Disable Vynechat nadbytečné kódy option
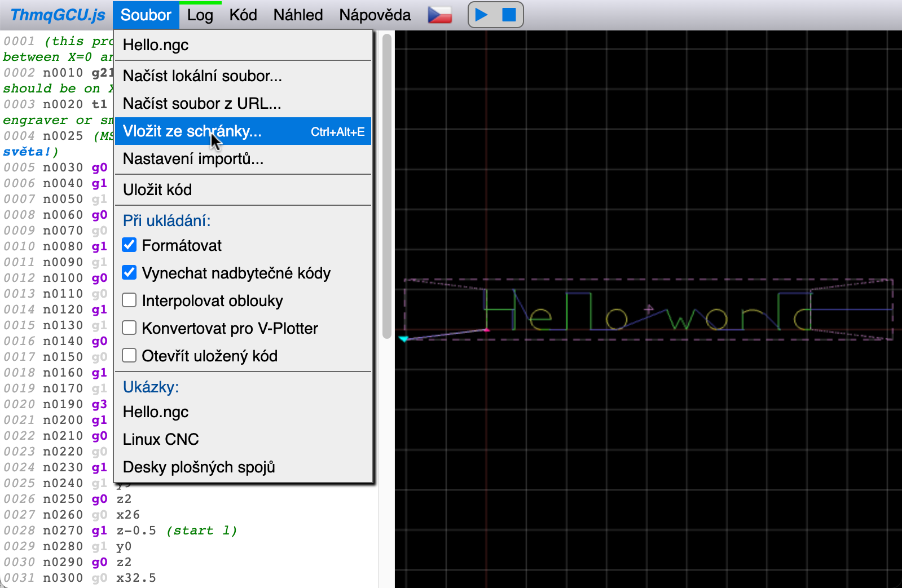 (x=130, y=272)
